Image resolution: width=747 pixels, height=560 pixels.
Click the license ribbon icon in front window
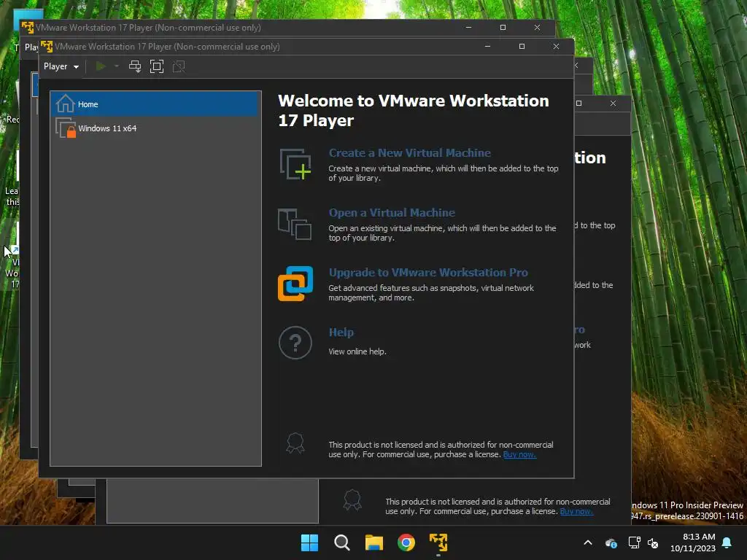click(x=295, y=443)
